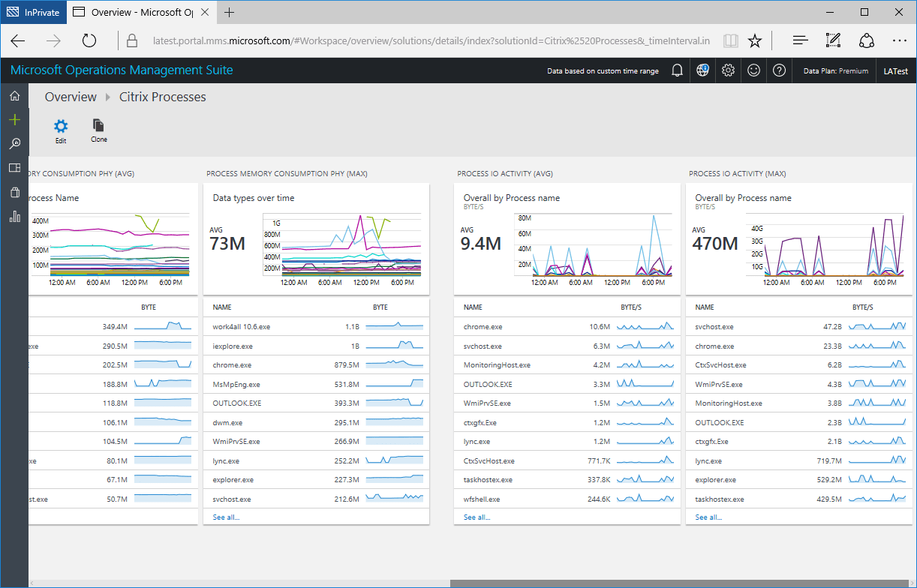Select ctxgfx.Exe row with 2.1B
The height and width of the screenshot is (588, 917).
tap(798, 442)
